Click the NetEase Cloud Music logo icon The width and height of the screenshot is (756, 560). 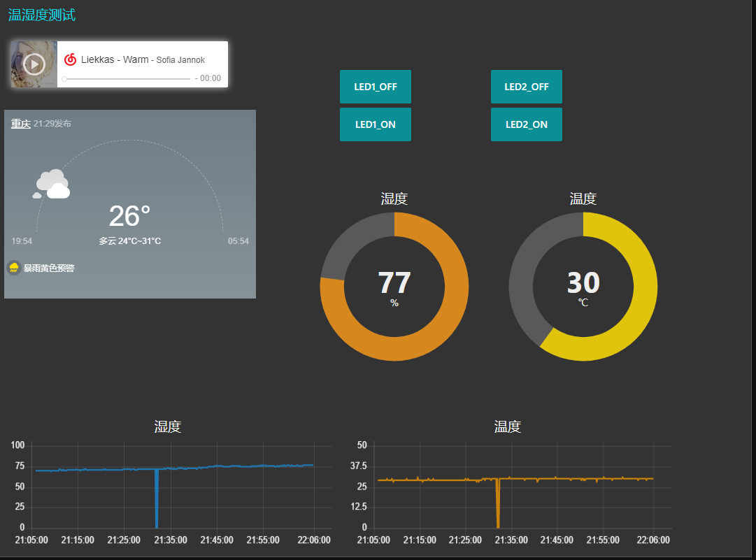click(71, 59)
